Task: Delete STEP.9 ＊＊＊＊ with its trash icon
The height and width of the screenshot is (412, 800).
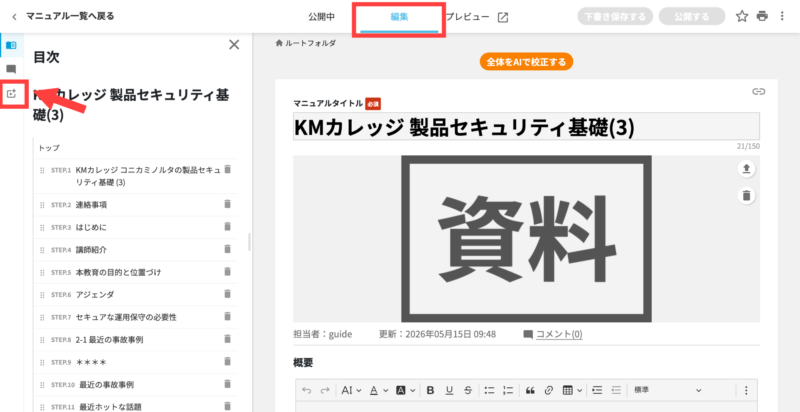Action: coord(228,362)
